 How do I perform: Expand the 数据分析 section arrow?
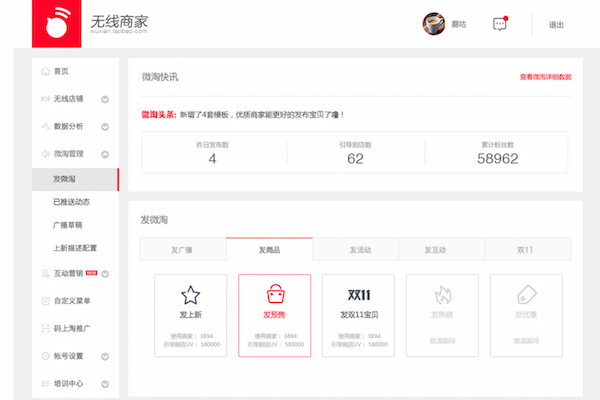coord(105,127)
